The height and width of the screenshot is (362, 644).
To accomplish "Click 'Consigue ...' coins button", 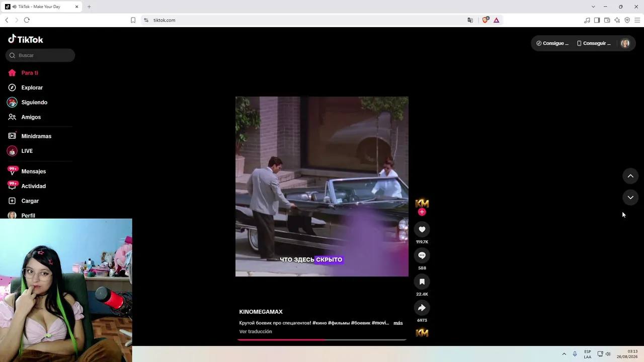I will coord(552,43).
